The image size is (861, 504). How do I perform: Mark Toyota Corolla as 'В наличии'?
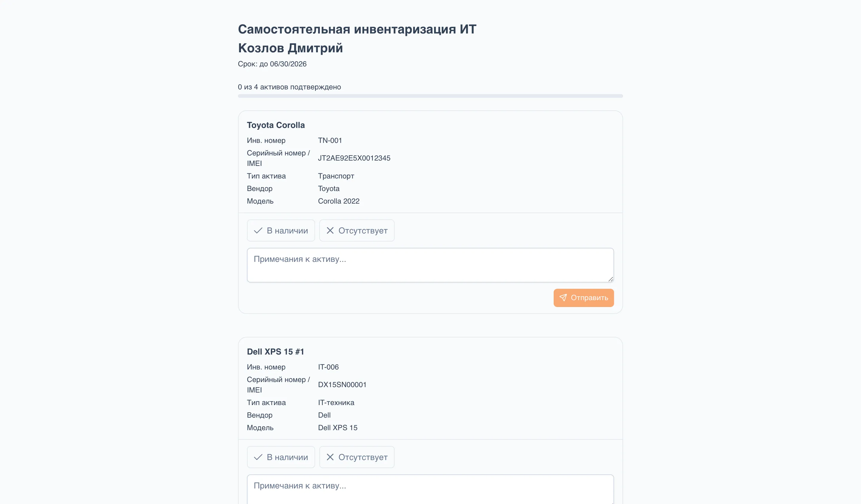[x=281, y=231]
